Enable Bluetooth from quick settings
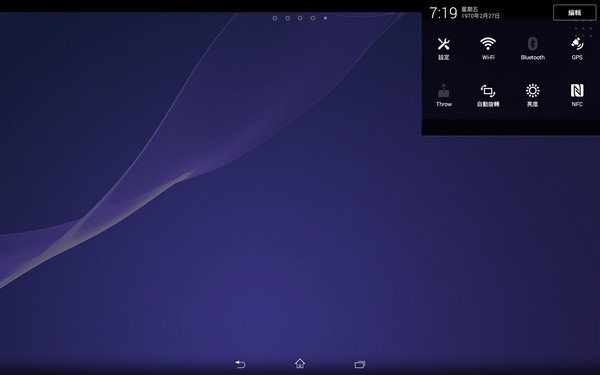The image size is (600, 375). [533, 49]
